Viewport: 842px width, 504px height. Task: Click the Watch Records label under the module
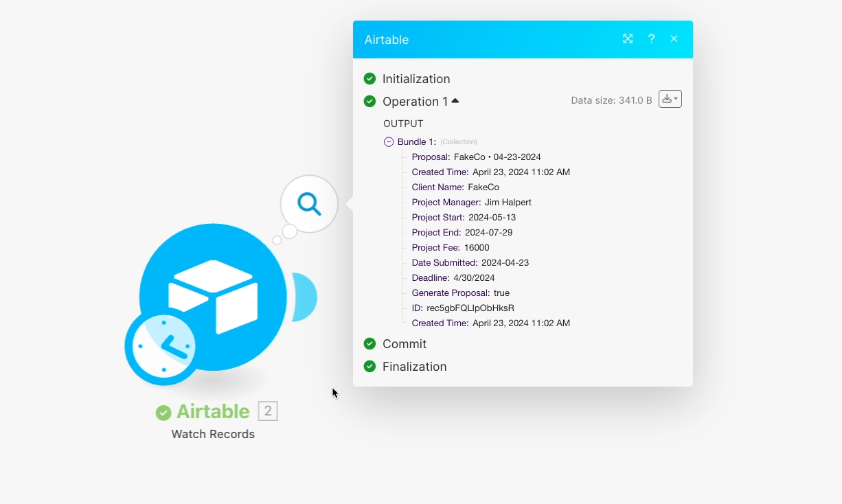[213, 434]
